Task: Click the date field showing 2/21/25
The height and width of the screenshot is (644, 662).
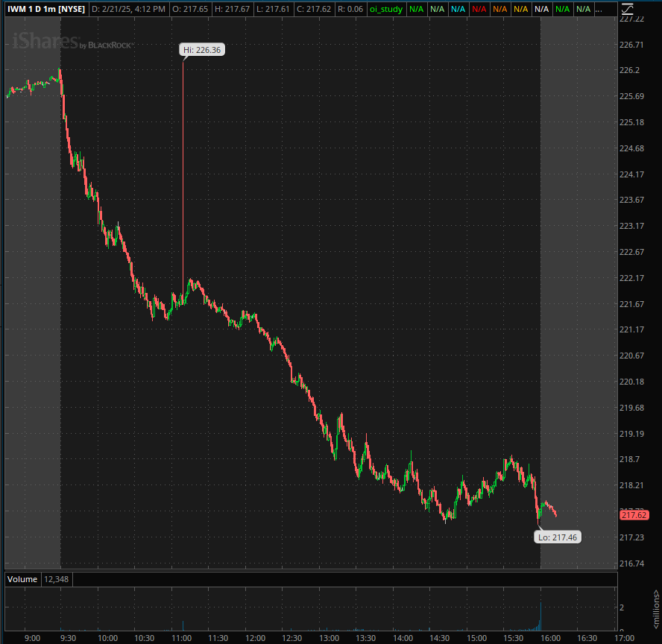Action: (115, 9)
